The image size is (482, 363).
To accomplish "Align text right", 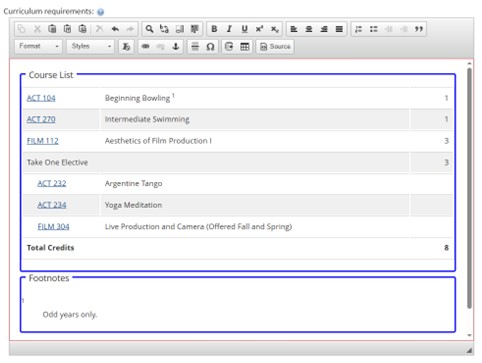I will [324, 29].
